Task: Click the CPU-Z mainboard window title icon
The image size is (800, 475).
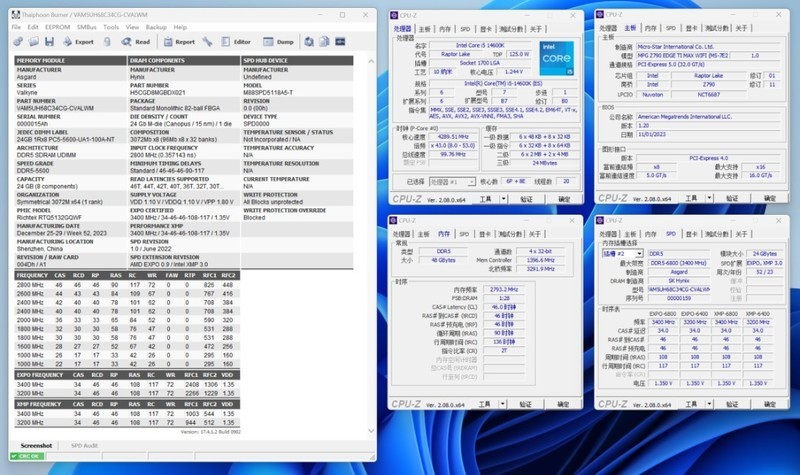Action: point(600,14)
